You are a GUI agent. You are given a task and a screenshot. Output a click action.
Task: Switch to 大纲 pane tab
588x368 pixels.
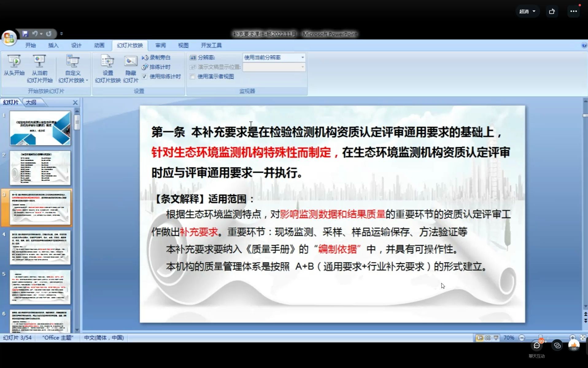pos(31,102)
